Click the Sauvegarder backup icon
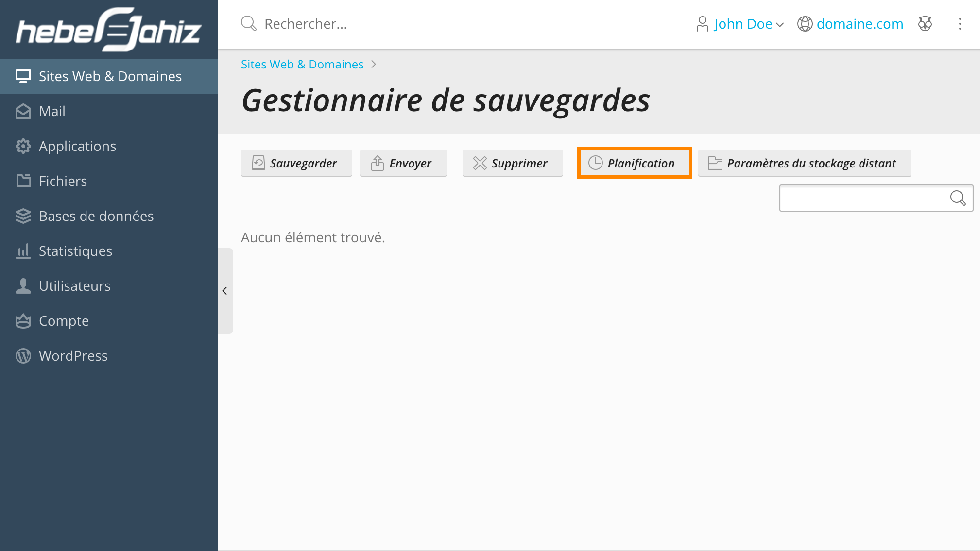 coord(258,163)
